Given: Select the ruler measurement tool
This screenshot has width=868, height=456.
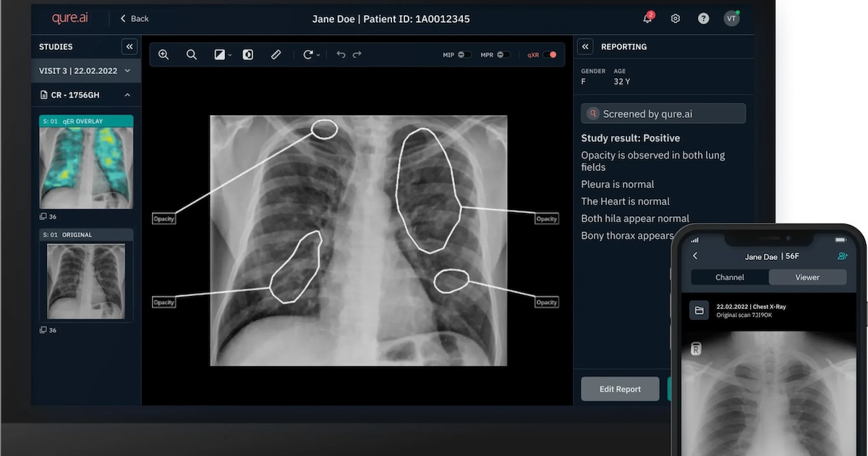Looking at the screenshot, I should pos(276,54).
